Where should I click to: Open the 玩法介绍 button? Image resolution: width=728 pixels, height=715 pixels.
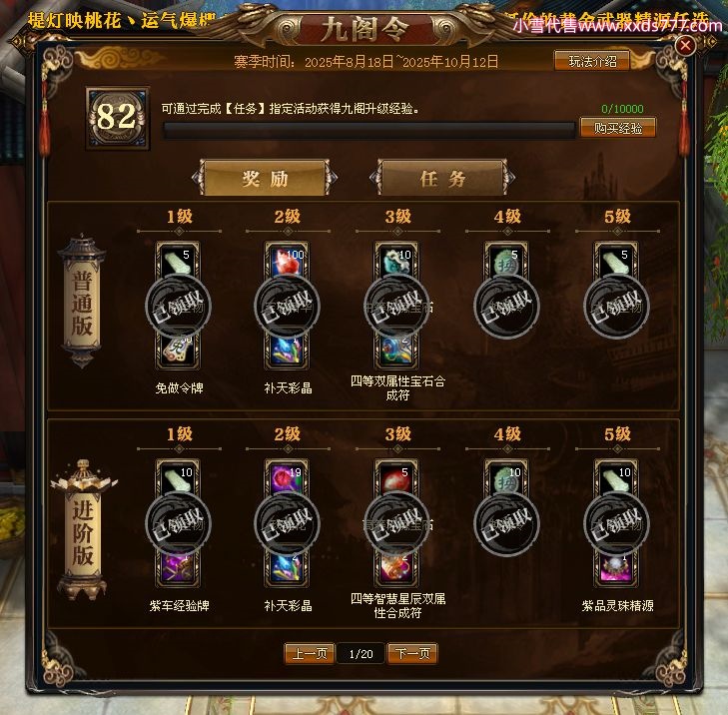point(592,61)
